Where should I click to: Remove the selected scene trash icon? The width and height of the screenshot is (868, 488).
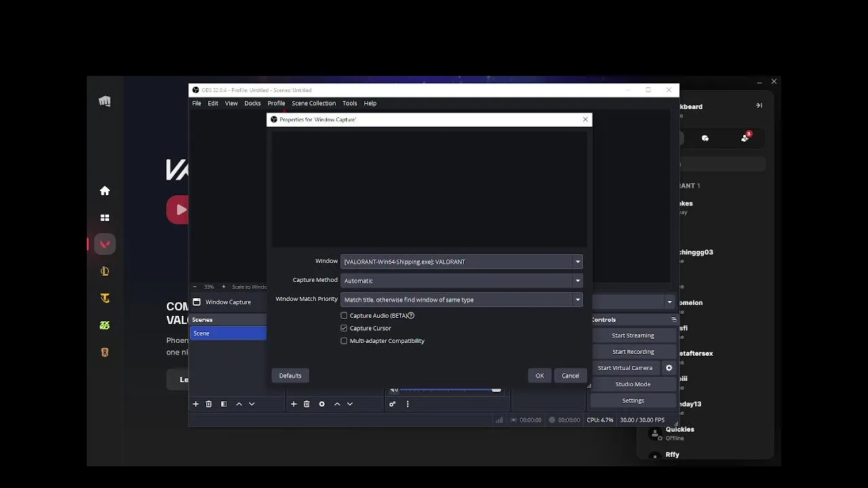pos(209,404)
